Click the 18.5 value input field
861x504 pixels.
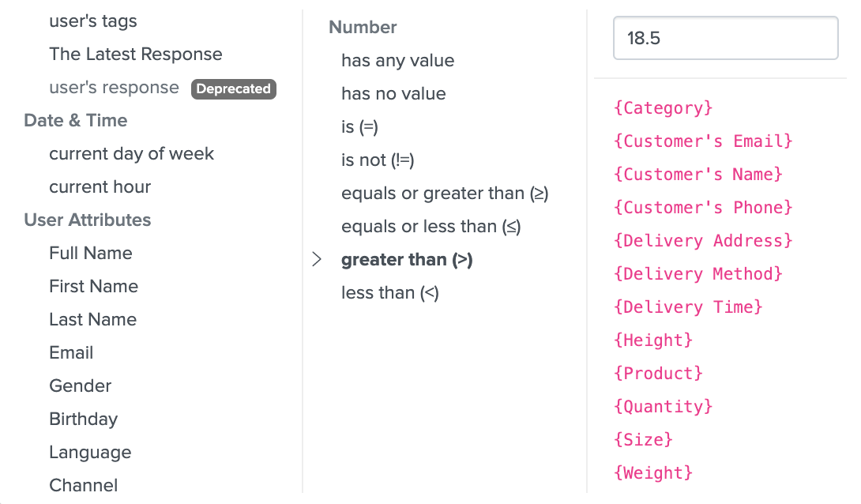click(725, 38)
